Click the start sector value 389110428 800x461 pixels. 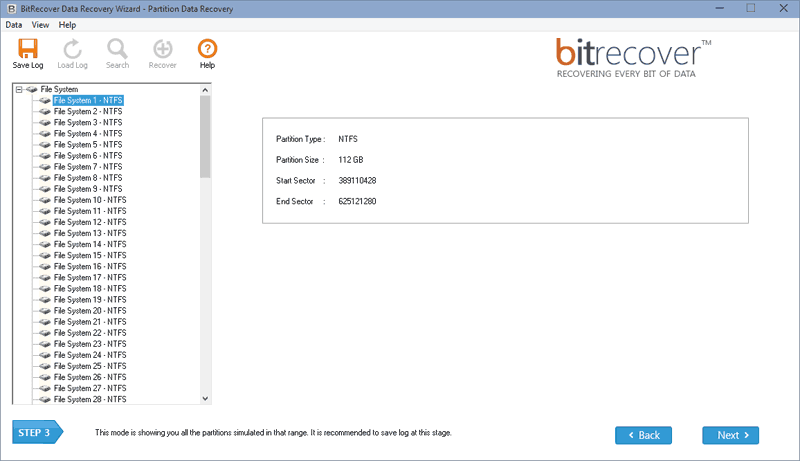click(x=357, y=181)
